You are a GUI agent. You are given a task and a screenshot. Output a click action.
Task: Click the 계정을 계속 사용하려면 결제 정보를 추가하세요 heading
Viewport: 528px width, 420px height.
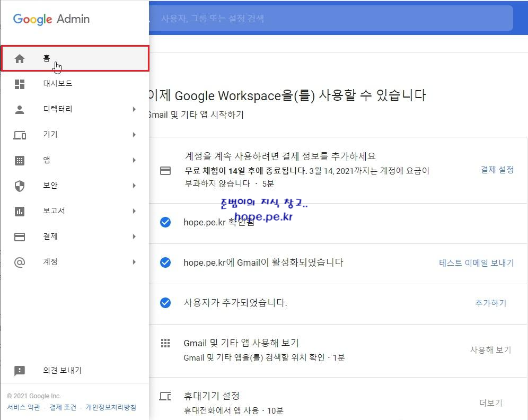pos(280,156)
